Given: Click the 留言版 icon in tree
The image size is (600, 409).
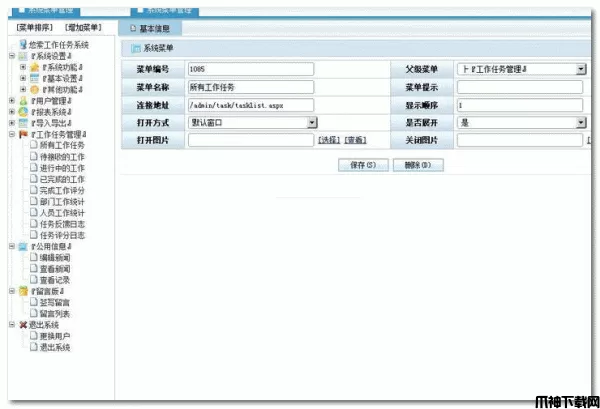Looking at the screenshot, I should click(22, 291).
